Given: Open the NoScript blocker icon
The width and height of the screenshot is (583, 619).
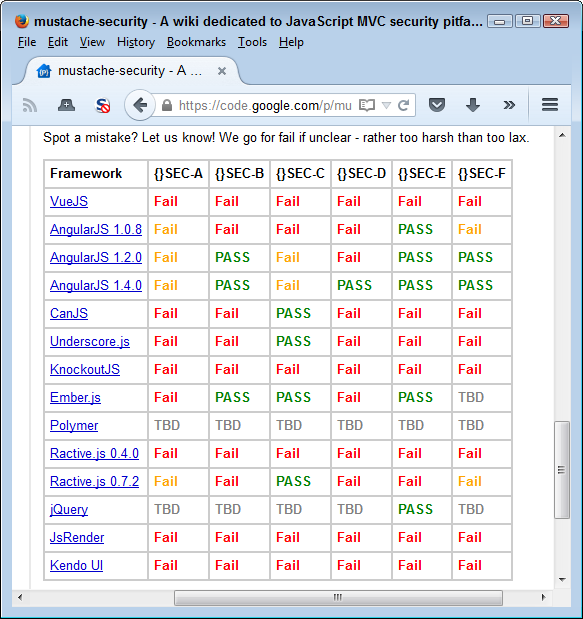Looking at the screenshot, I should tap(103, 105).
